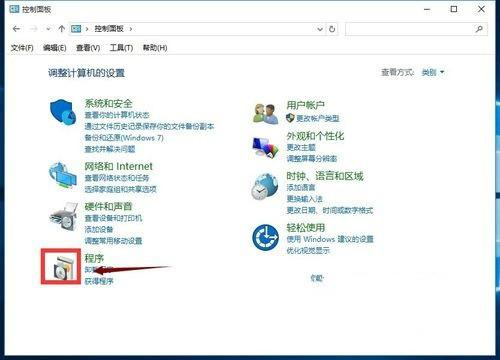The image size is (500, 360).
Task: Open the 外观和个性化 heading link
Action: tap(315, 136)
